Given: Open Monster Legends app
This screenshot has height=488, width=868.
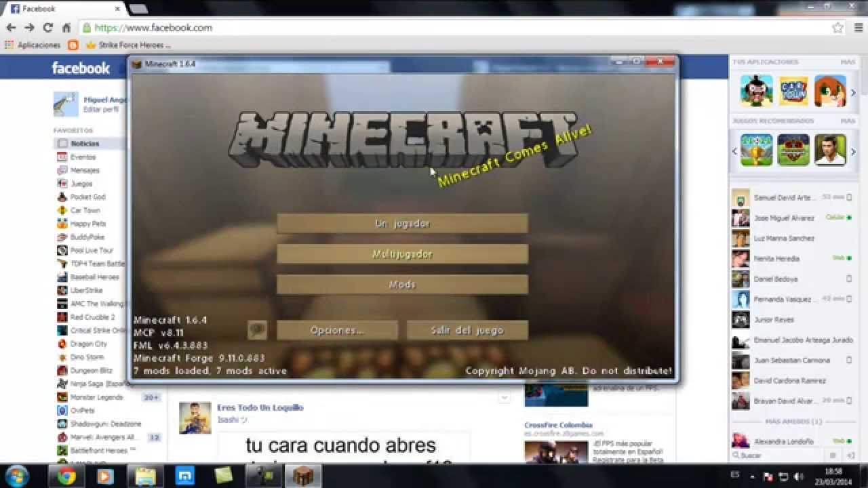Looking at the screenshot, I should 96,397.
